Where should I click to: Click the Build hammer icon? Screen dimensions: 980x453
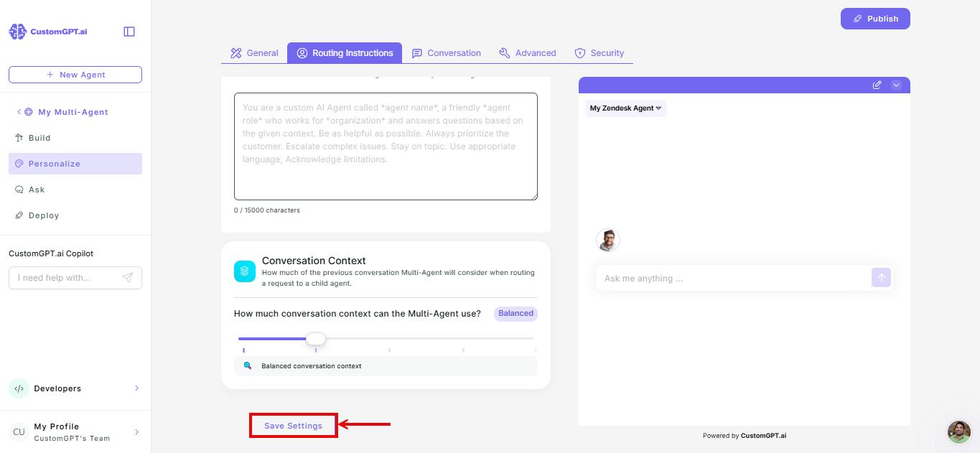[19, 138]
